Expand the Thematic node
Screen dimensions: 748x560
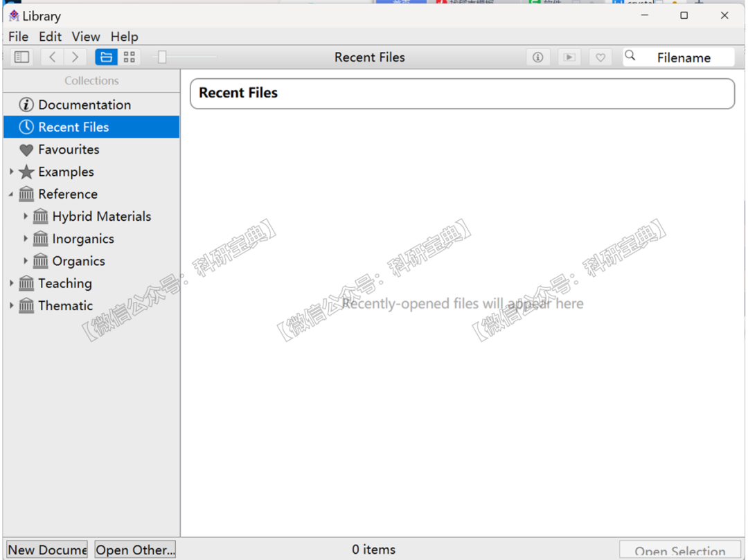click(x=12, y=305)
